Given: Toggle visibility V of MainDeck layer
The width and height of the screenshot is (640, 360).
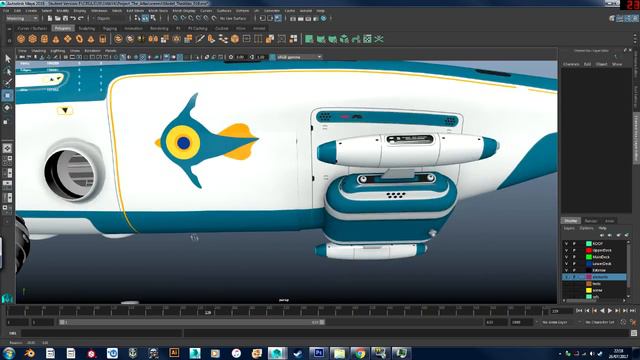Looking at the screenshot, I should tap(566, 257).
